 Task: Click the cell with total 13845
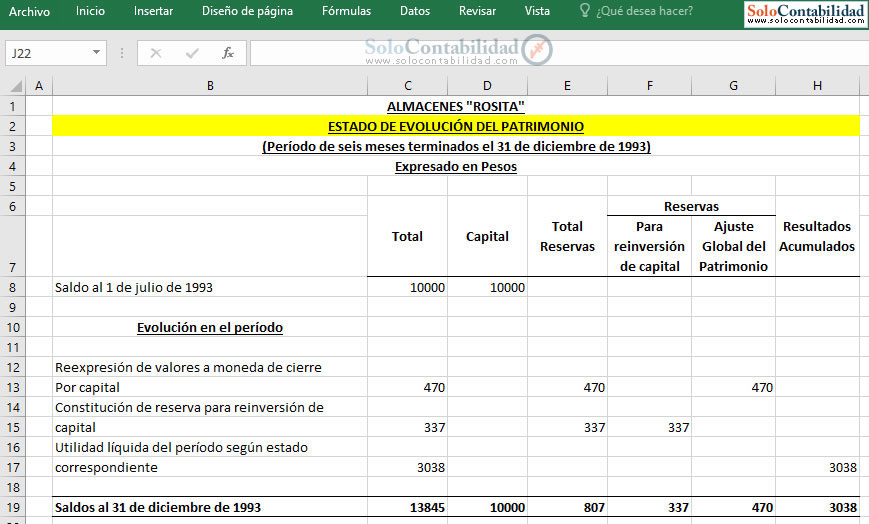coord(407,507)
